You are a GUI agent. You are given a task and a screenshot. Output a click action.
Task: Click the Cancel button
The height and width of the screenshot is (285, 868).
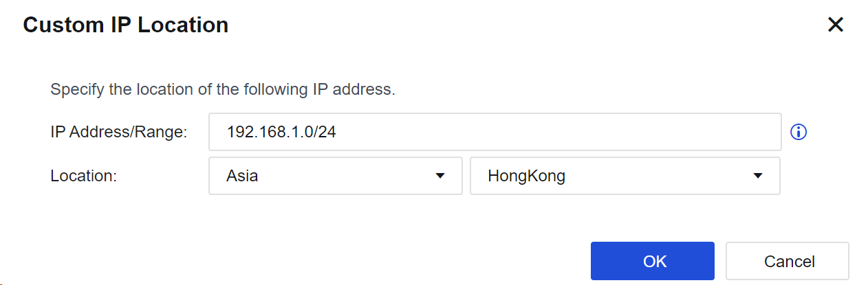pos(788,261)
